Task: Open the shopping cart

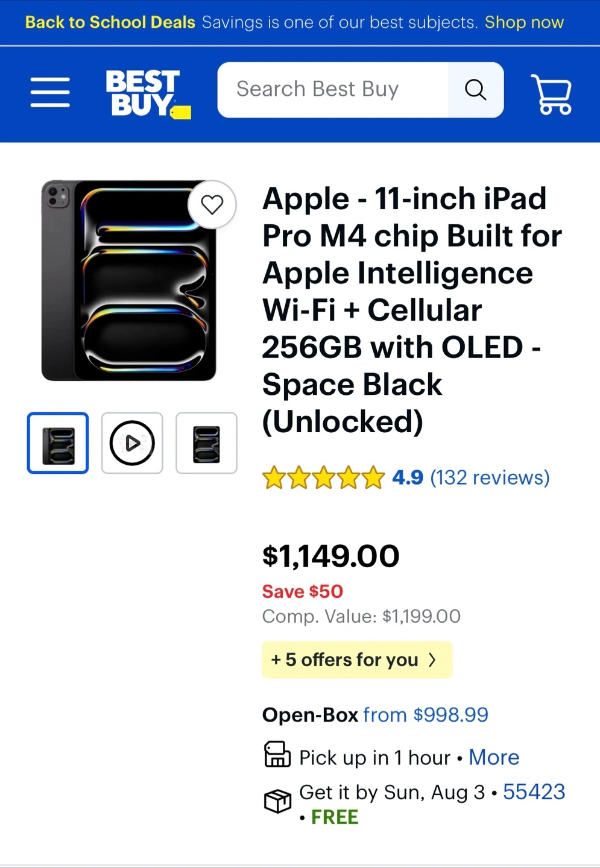Action: pyautogui.click(x=551, y=94)
